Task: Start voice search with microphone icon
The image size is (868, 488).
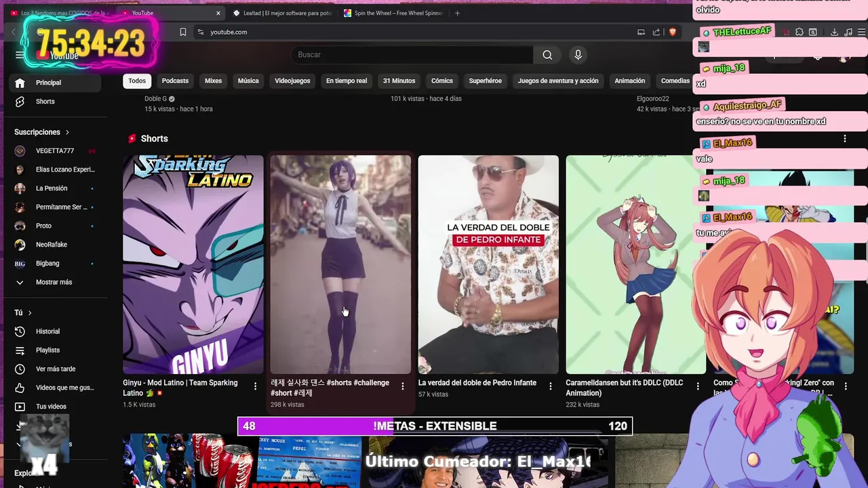Action: [x=578, y=55]
